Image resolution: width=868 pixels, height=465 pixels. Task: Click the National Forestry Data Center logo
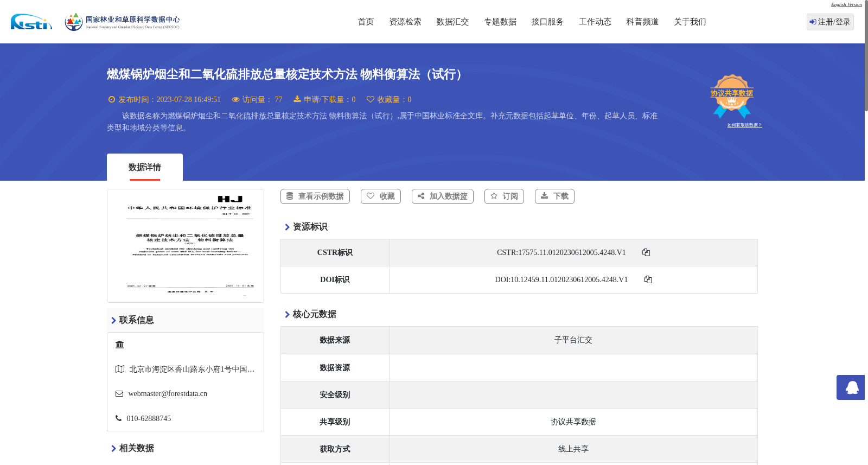click(x=122, y=22)
